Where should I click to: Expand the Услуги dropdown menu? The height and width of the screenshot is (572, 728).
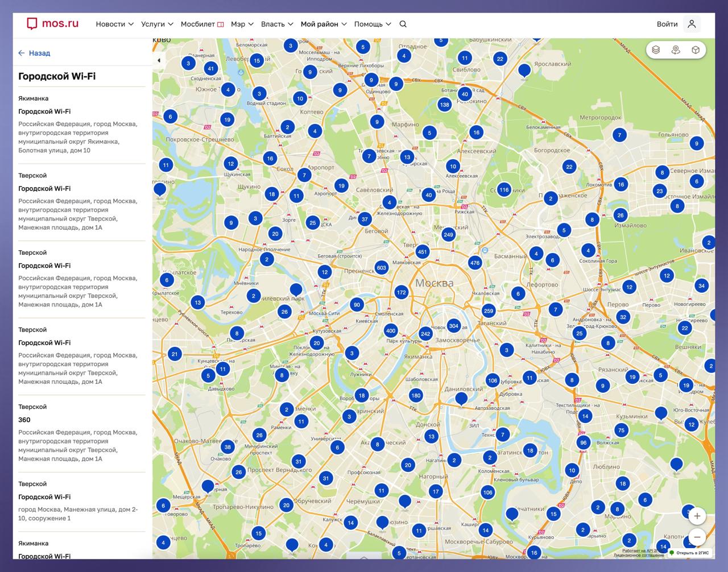click(157, 24)
